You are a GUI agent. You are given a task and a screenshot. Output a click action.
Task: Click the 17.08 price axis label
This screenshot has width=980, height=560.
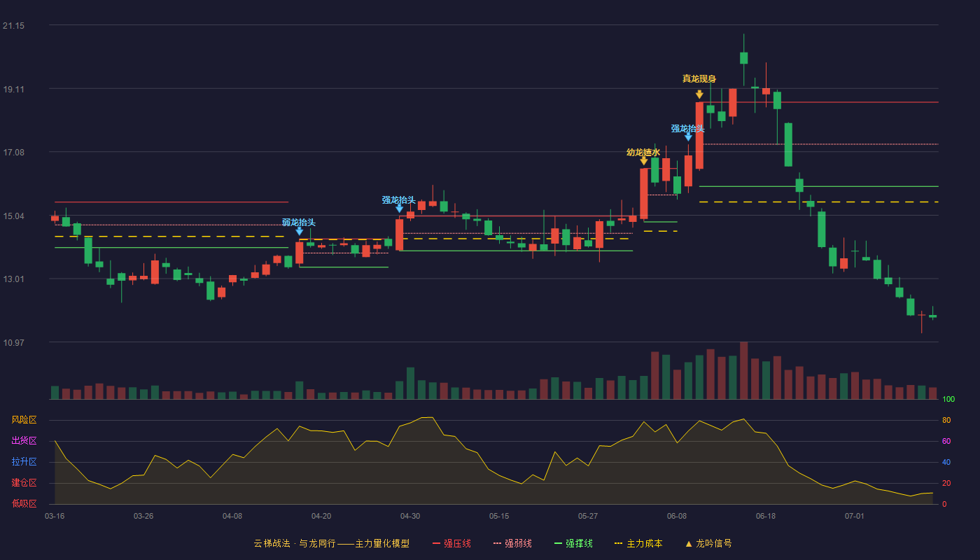coord(13,153)
